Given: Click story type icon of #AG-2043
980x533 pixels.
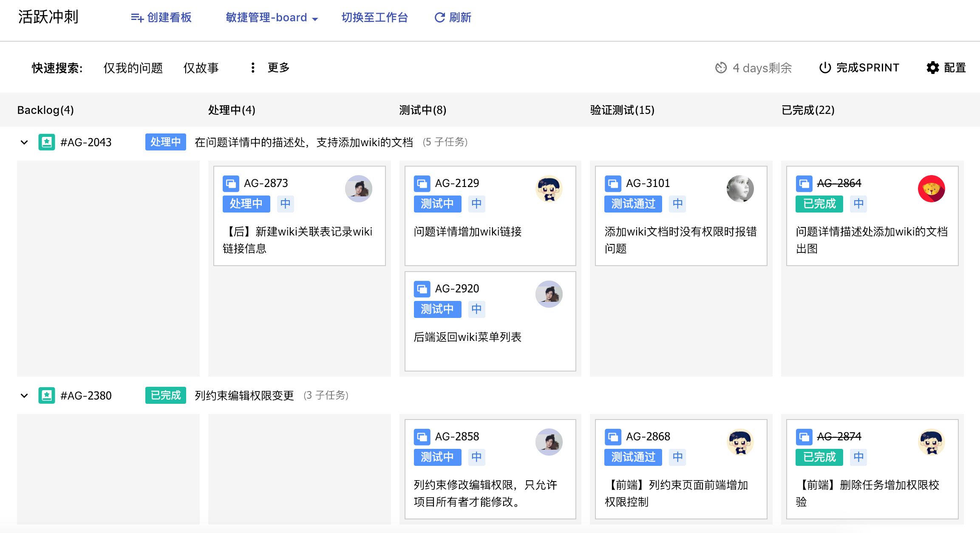Looking at the screenshot, I should point(47,142).
